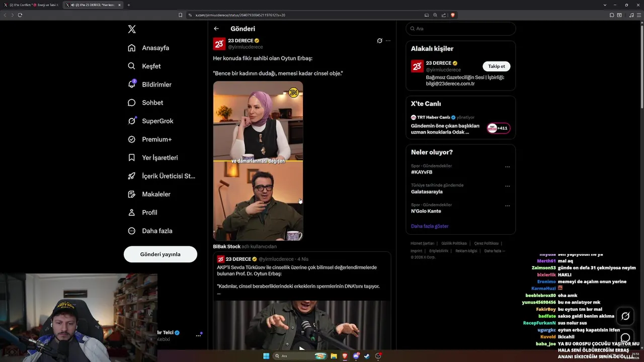Open Makaleler article icon
The width and height of the screenshot is (644, 362).
[x=132, y=194]
